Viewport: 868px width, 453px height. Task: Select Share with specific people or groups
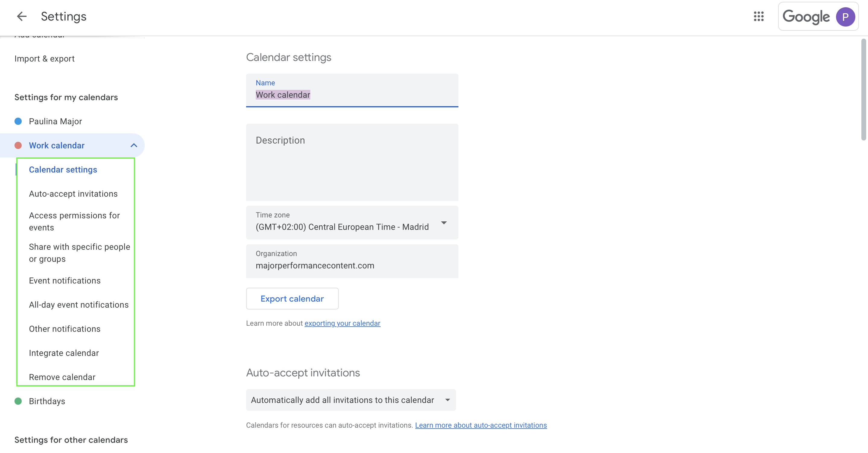80,252
